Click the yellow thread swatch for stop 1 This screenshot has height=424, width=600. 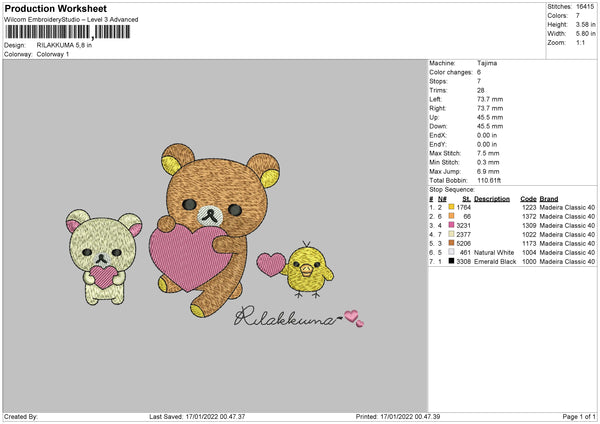point(452,207)
